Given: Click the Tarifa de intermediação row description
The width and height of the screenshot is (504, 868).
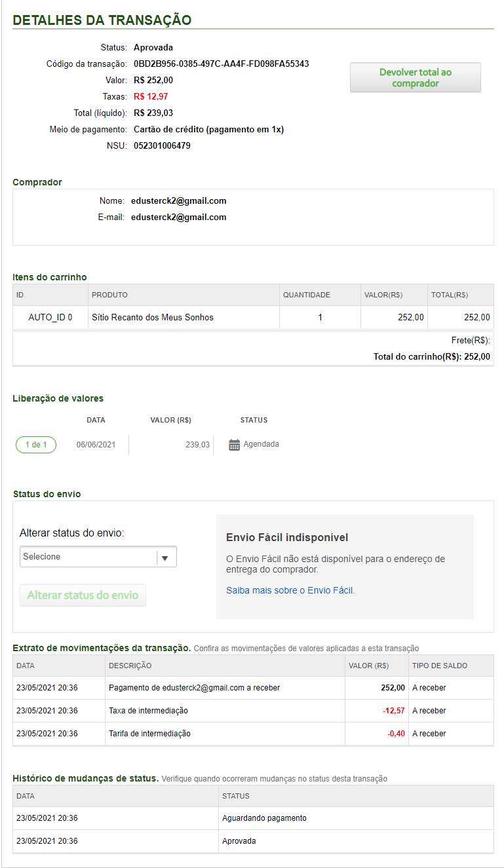Looking at the screenshot, I should [x=149, y=734].
